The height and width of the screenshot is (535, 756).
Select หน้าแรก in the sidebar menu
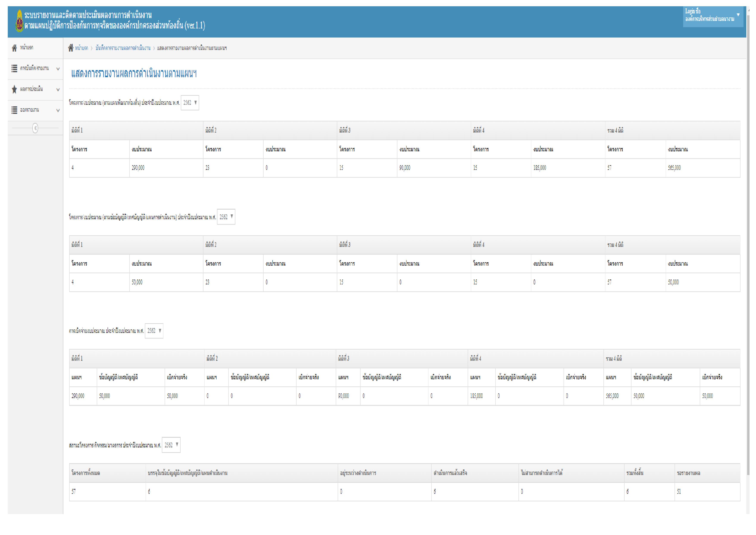point(27,48)
